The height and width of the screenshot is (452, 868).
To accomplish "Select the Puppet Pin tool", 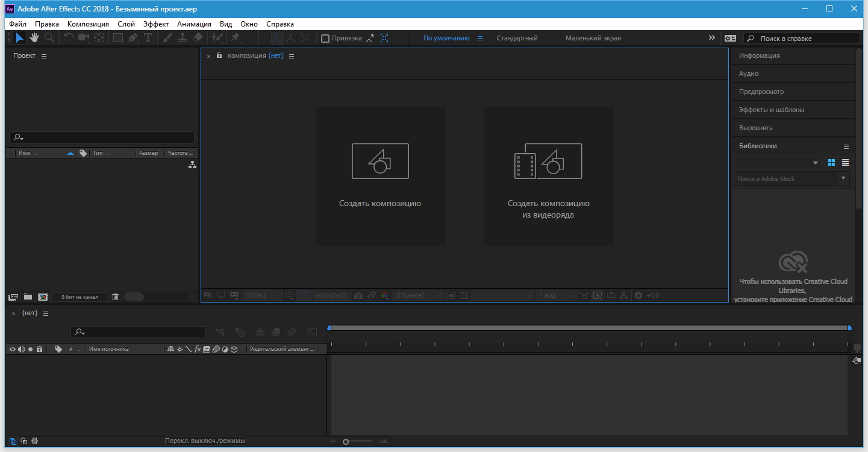I will coord(236,38).
